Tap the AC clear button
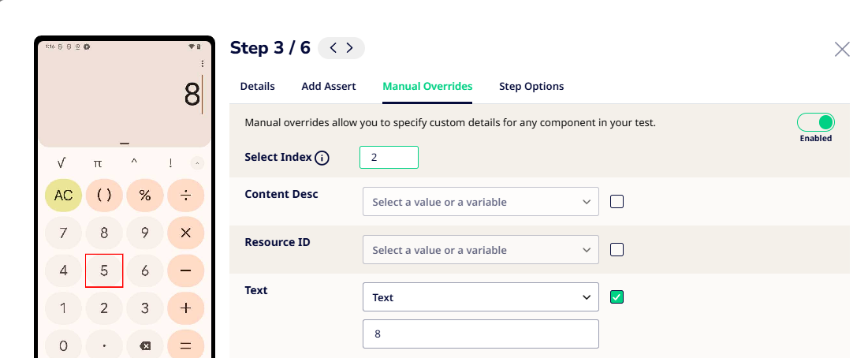Image resolution: width=868 pixels, height=358 pixels. pos(63,196)
